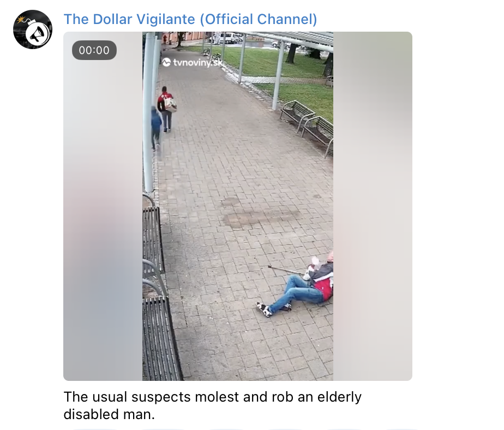This screenshot has height=430, width=504.
Task: Click the words "disabled man." in the caption
Action: pyautogui.click(x=109, y=414)
